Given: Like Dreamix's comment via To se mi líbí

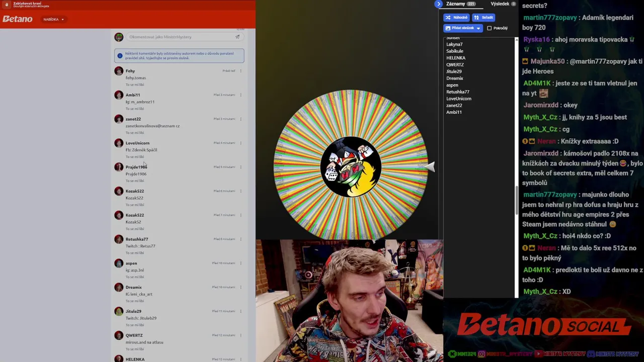Looking at the screenshot, I should tap(134, 301).
